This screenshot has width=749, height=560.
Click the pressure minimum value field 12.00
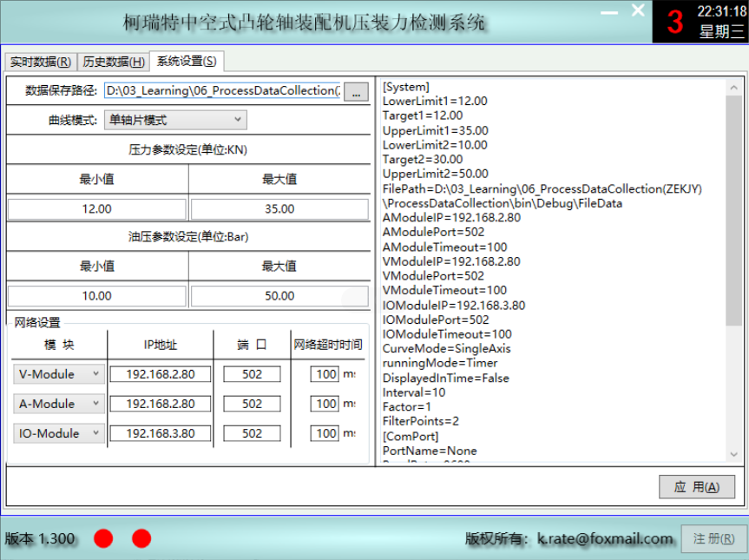pyautogui.click(x=97, y=208)
